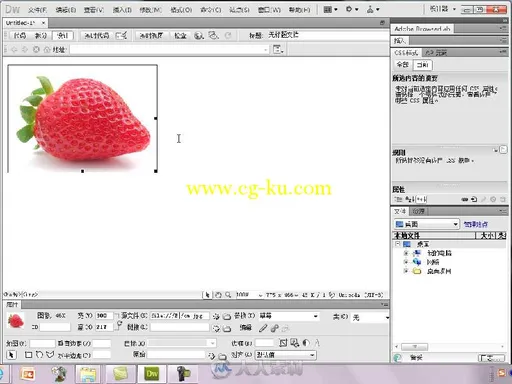Click the crop tool icon in properties

tap(283, 343)
